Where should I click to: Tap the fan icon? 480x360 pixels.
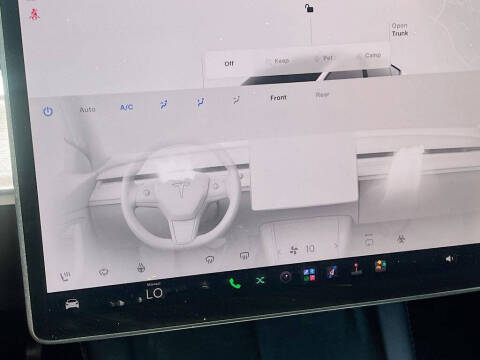tap(294, 250)
